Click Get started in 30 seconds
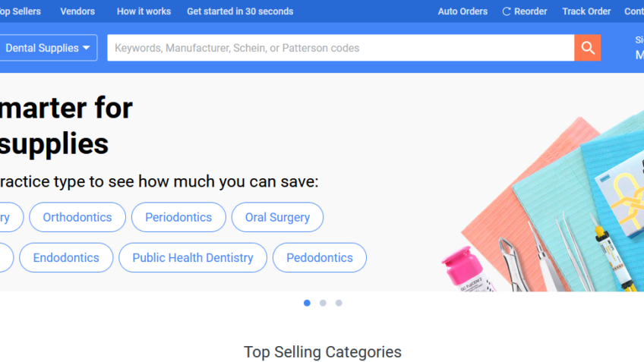 tap(240, 11)
